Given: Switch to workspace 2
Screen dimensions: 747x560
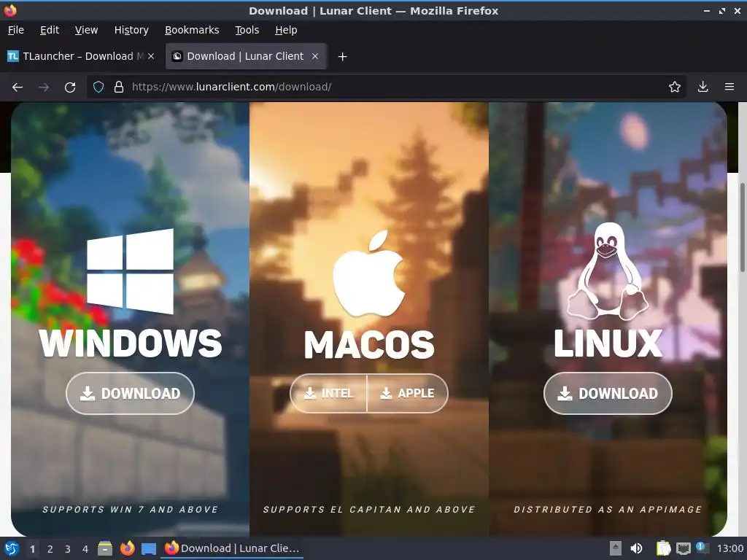Looking at the screenshot, I should coord(50,549).
